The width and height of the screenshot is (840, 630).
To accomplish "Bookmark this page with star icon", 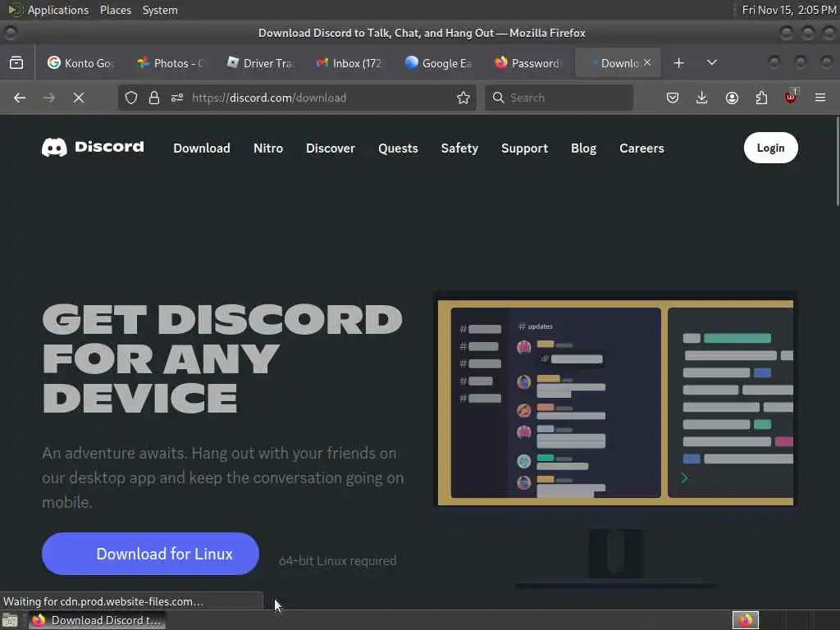I will click(x=463, y=98).
